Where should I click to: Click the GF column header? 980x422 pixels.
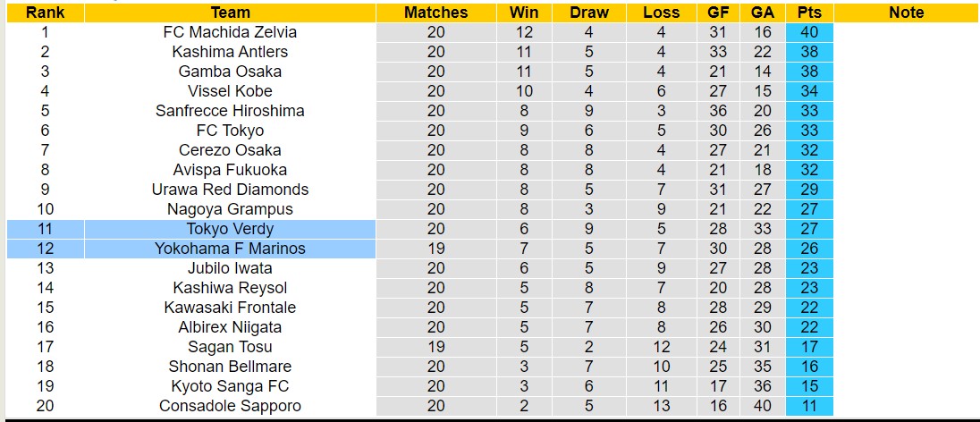[x=717, y=13]
